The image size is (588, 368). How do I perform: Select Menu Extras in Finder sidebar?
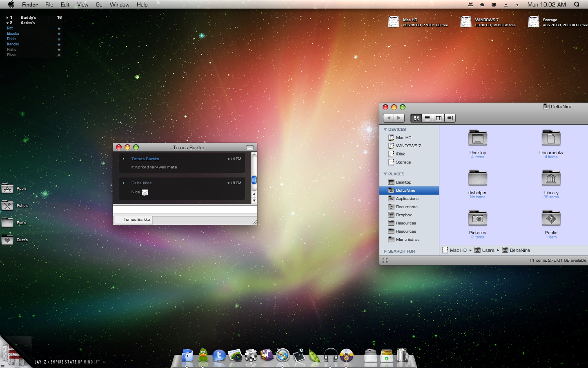[409, 240]
